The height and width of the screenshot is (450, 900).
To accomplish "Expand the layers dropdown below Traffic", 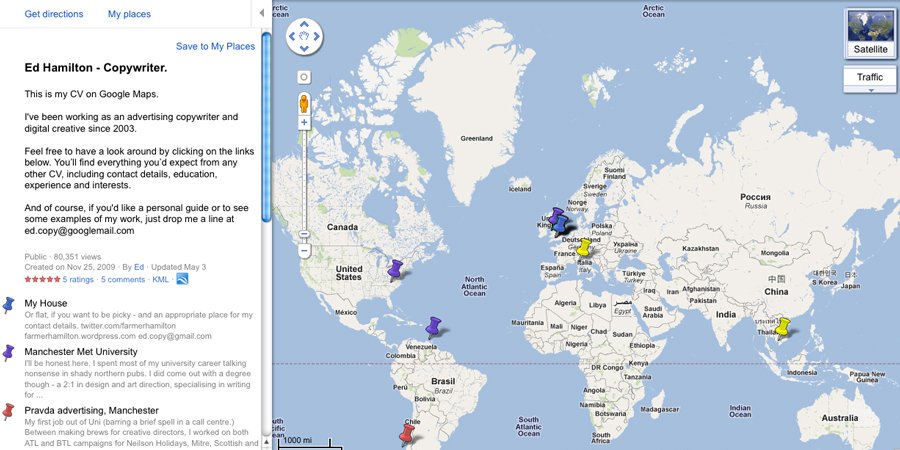I will click(x=870, y=90).
